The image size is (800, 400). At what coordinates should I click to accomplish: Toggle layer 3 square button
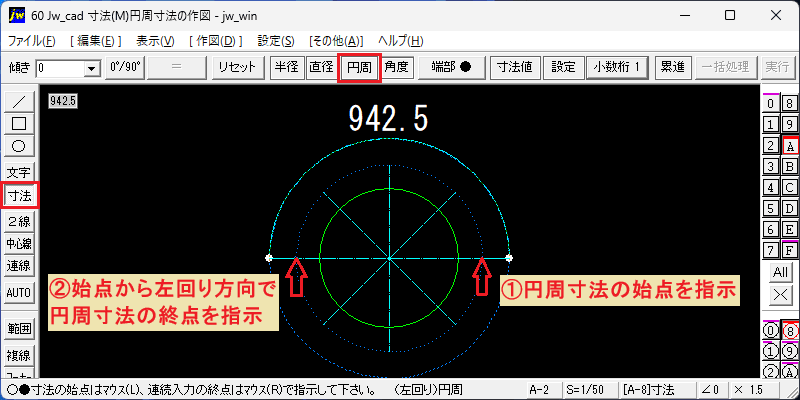770,166
